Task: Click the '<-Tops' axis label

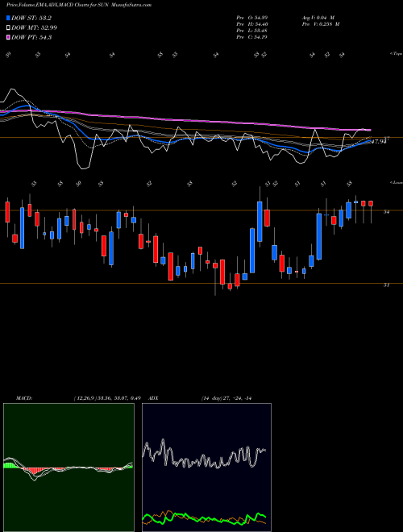Action: [396, 54]
